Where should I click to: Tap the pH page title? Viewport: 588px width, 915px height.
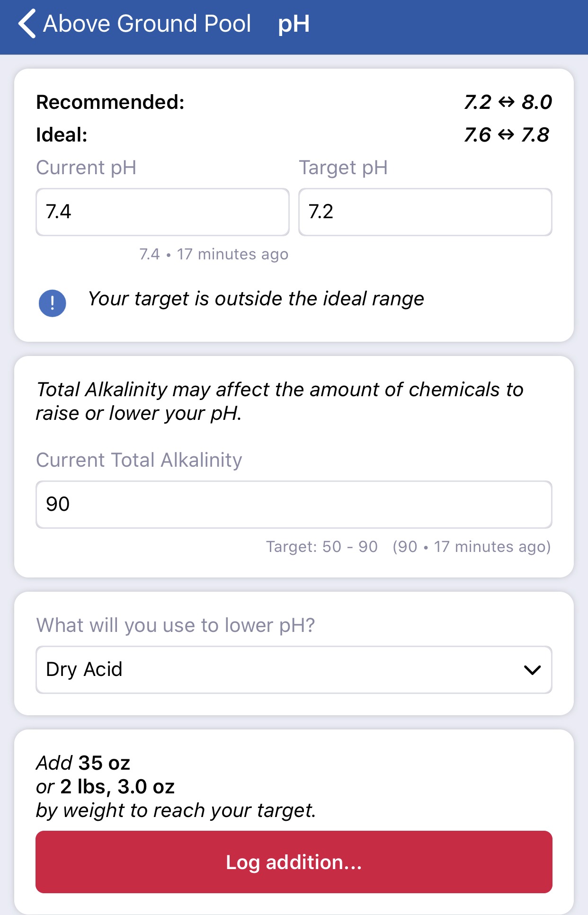click(x=294, y=24)
